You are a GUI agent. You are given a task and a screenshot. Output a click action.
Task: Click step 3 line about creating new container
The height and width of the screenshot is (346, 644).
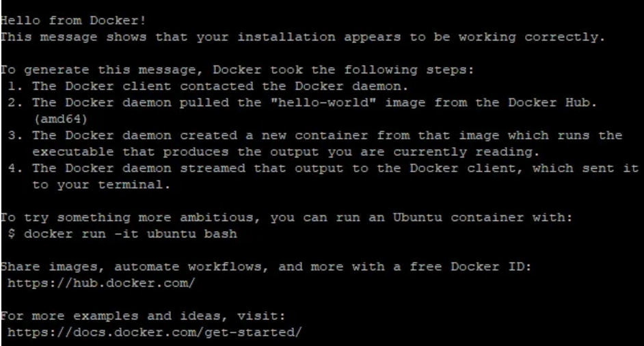point(315,135)
